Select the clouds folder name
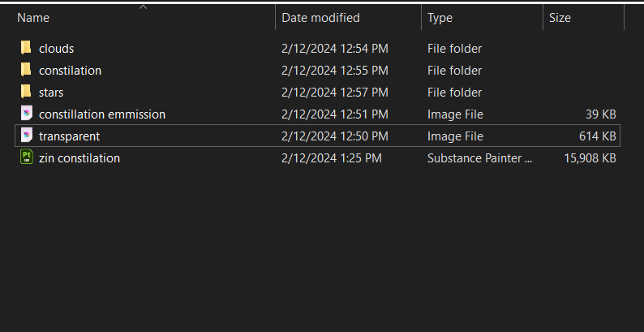644x332 pixels. [56, 49]
